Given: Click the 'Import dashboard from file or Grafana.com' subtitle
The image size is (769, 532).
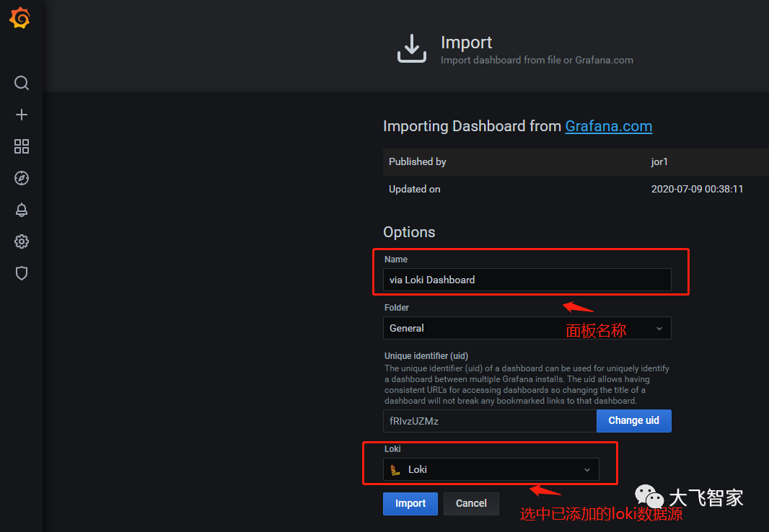Looking at the screenshot, I should (537, 61).
